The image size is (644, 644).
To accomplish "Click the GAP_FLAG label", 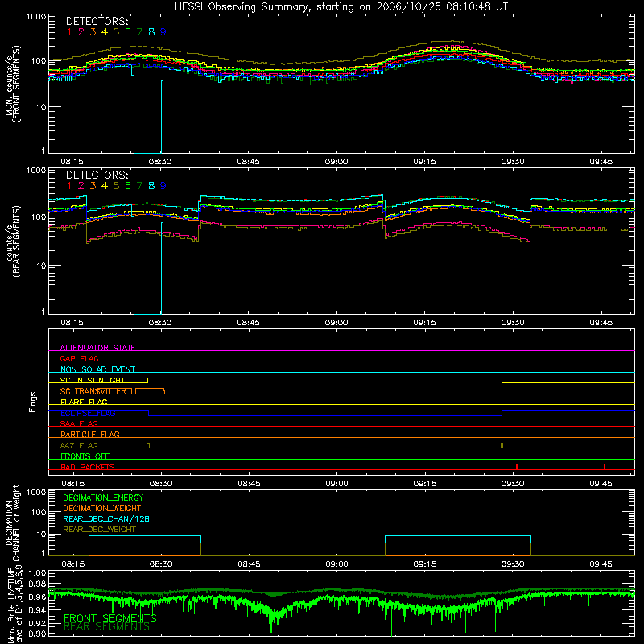I will [79, 358].
